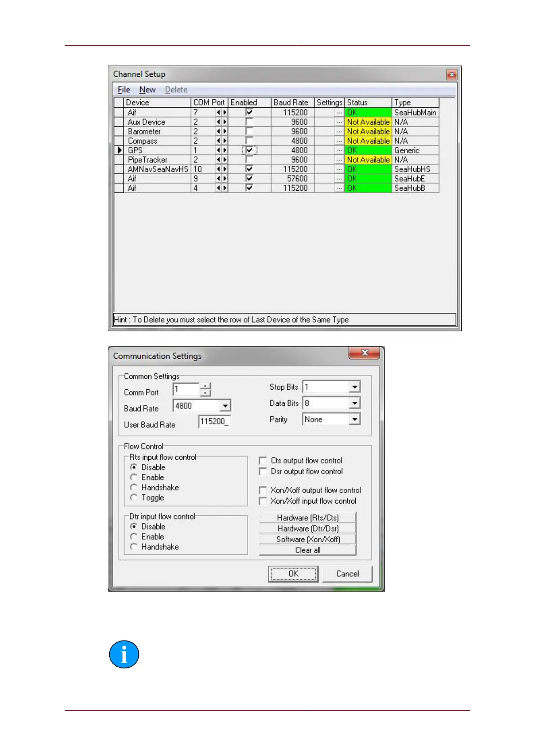Expand the Parity dropdown
This screenshot has height=756, width=535.
[x=355, y=419]
